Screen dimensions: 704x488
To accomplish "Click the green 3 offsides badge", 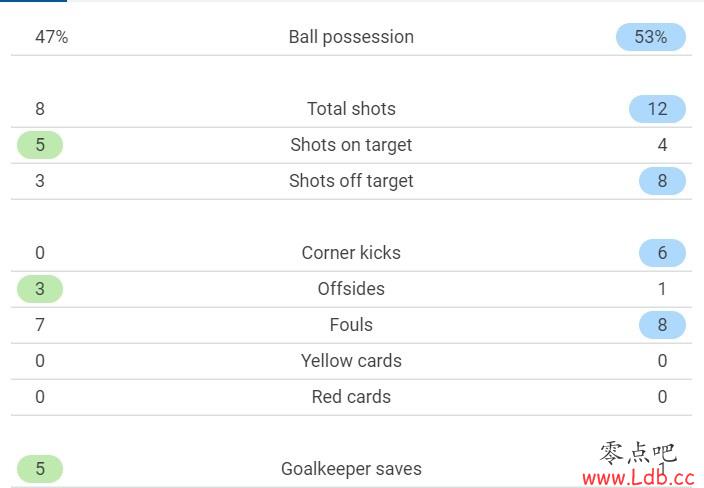I will tap(40, 289).
